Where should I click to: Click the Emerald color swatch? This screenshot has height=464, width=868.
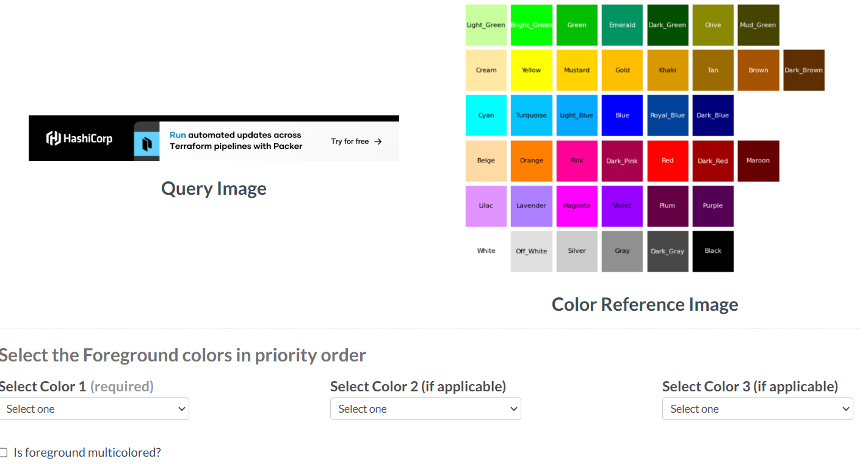point(622,25)
